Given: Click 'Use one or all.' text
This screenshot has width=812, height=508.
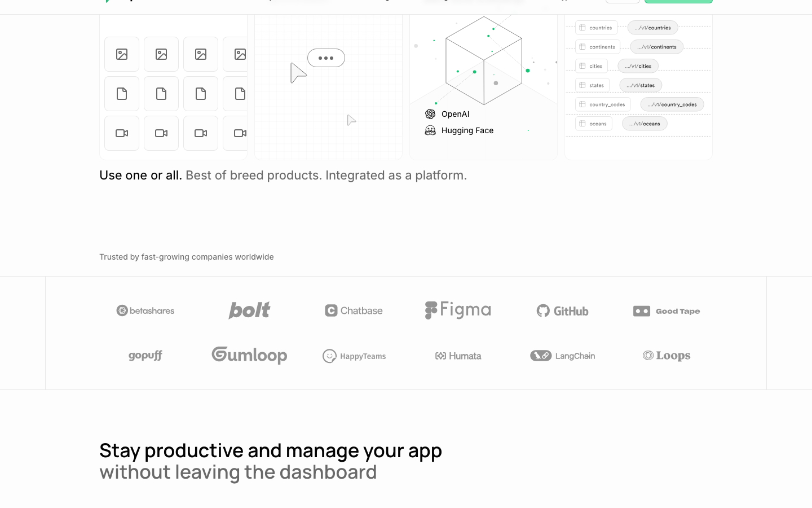Looking at the screenshot, I should tap(140, 176).
